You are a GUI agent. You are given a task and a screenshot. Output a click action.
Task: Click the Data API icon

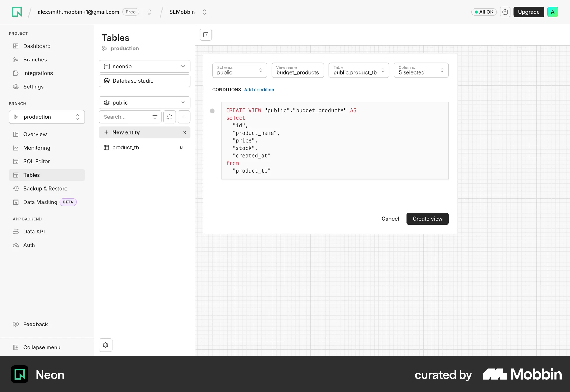[x=16, y=232]
